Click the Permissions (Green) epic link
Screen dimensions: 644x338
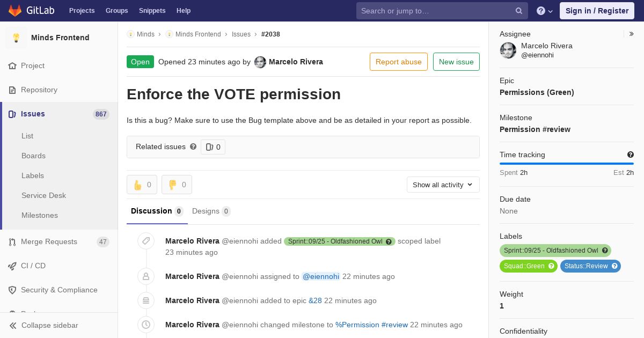tap(537, 92)
